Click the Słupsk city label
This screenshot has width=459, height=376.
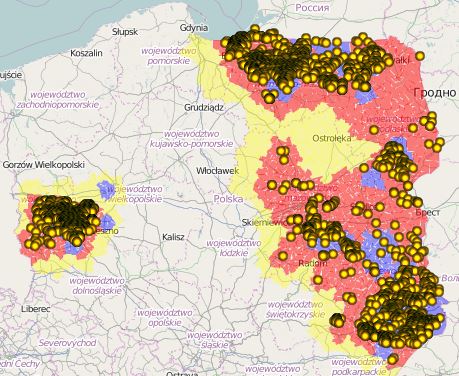tap(125, 32)
